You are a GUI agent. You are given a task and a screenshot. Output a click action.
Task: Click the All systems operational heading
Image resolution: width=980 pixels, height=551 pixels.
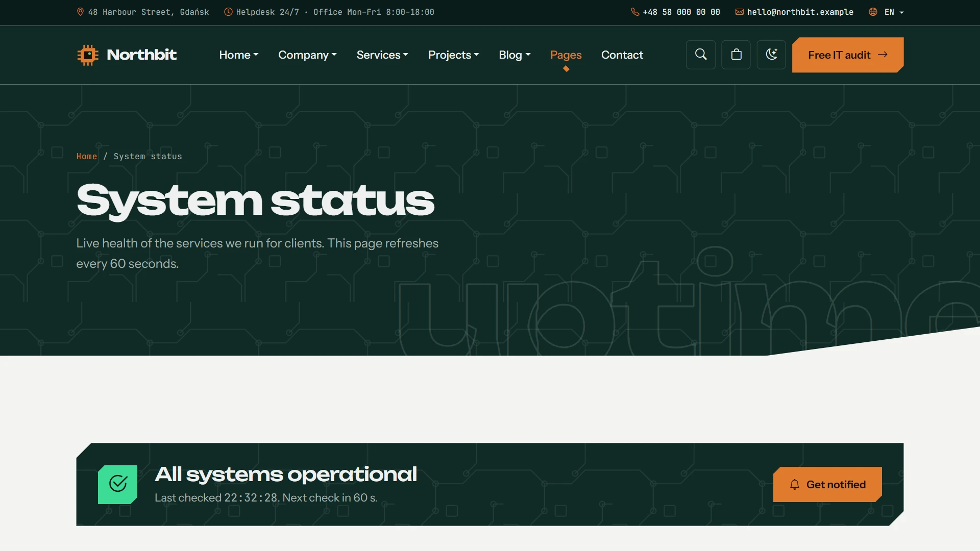286,474
